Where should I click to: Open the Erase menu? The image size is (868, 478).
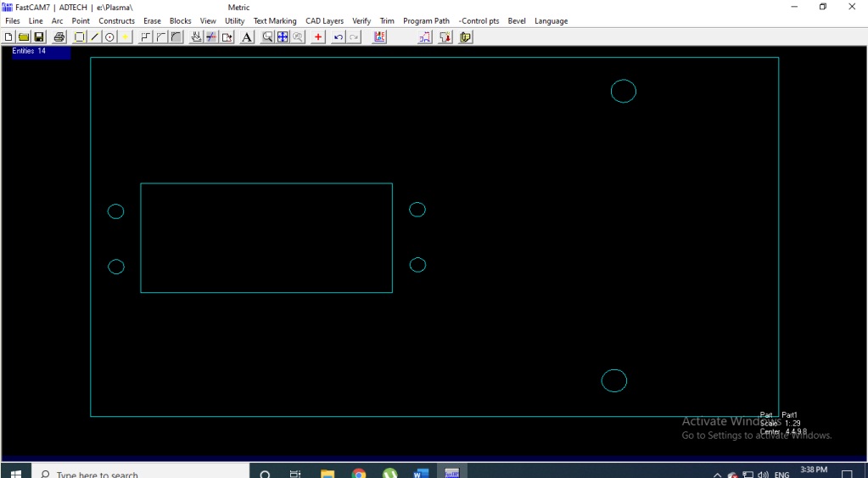tap(152, 21)
